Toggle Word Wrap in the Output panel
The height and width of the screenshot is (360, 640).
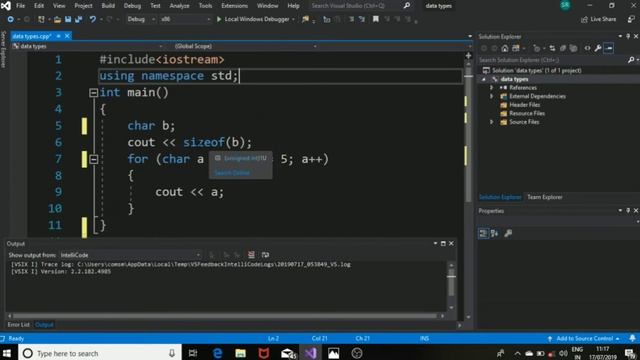point(265,255)
